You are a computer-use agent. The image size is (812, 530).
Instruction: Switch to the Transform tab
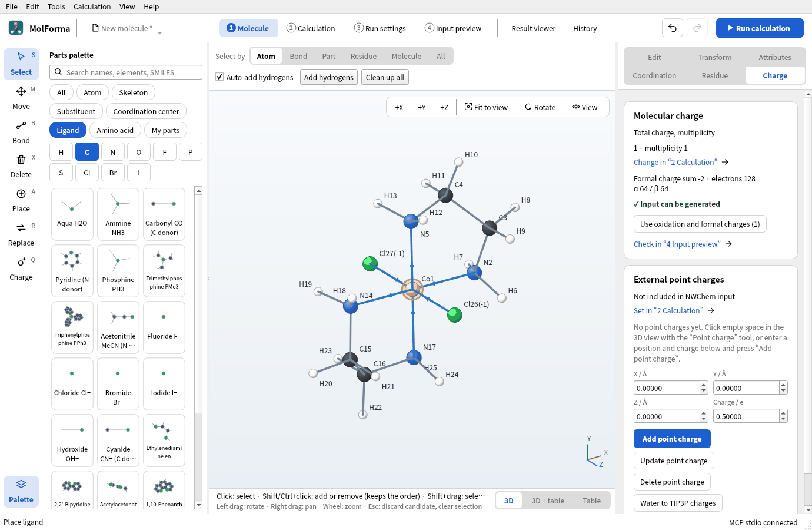(x=715, y=57)
